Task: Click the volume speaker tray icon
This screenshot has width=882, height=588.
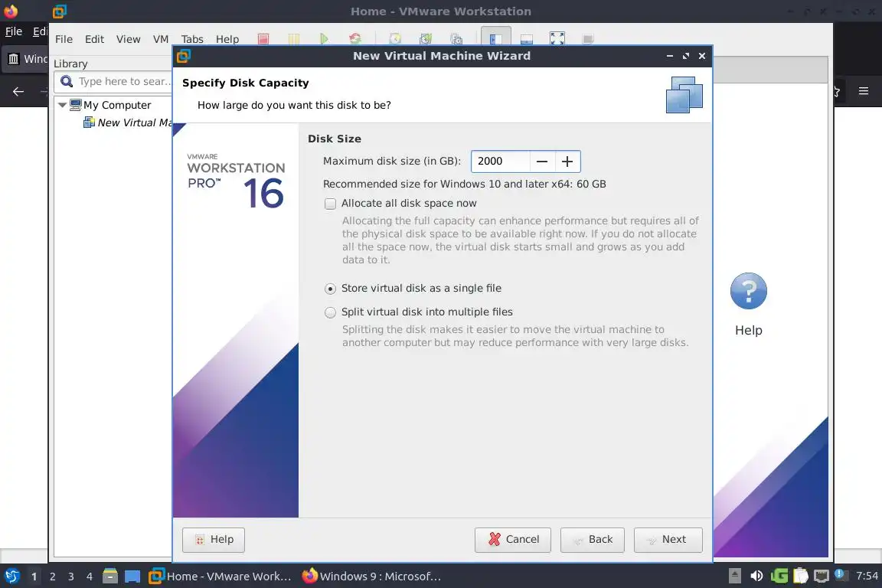Action: pyautogui.click(x=756, y=577)
